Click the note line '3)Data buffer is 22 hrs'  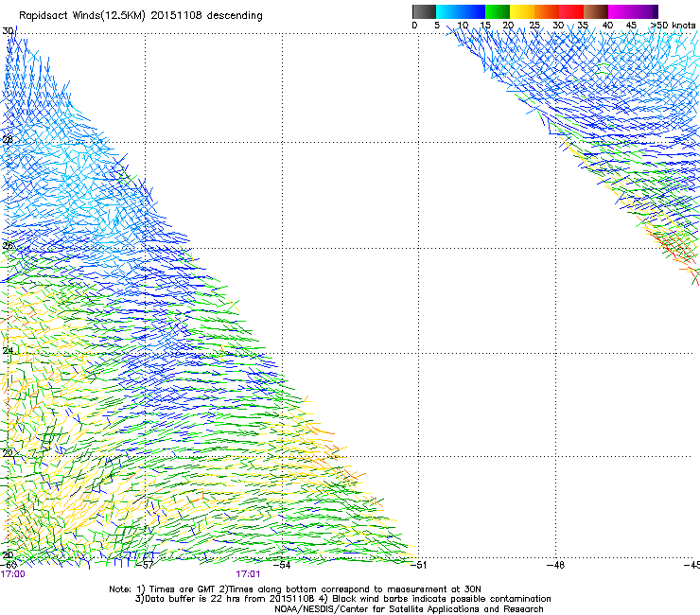click(342, 599)
